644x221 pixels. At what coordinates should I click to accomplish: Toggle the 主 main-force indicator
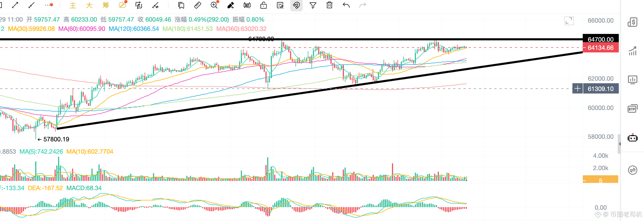(73, 5)
